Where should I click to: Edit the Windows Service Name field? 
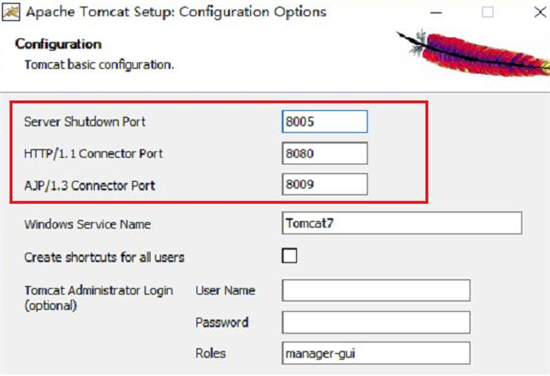402,223
